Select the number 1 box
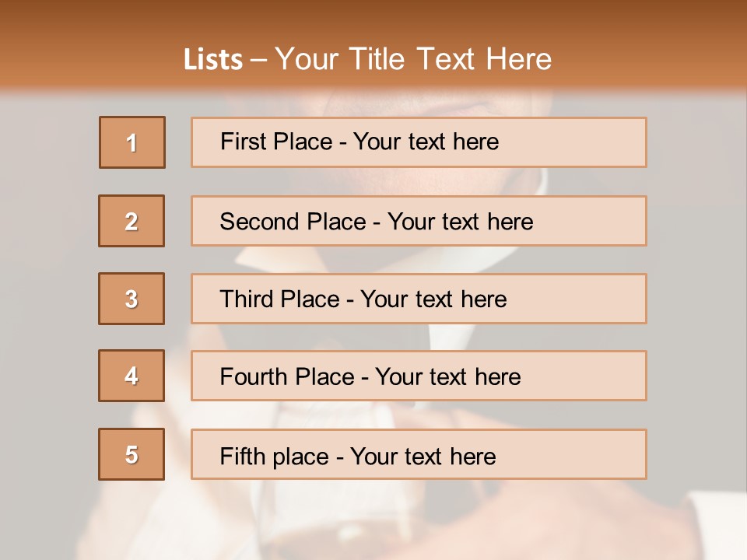The image size is (747, 560). click(132, 142)
